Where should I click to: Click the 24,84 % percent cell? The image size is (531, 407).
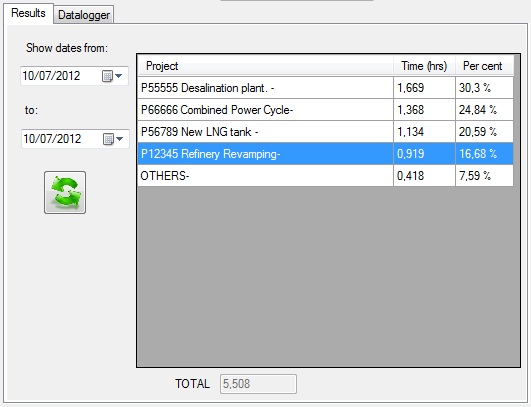(x=484, y=110)
